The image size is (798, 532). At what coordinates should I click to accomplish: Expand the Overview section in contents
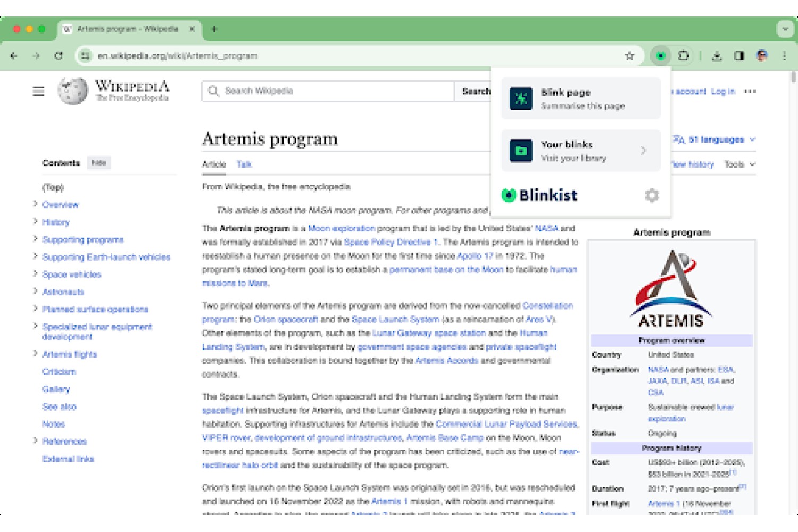click(x=36, y=204)
